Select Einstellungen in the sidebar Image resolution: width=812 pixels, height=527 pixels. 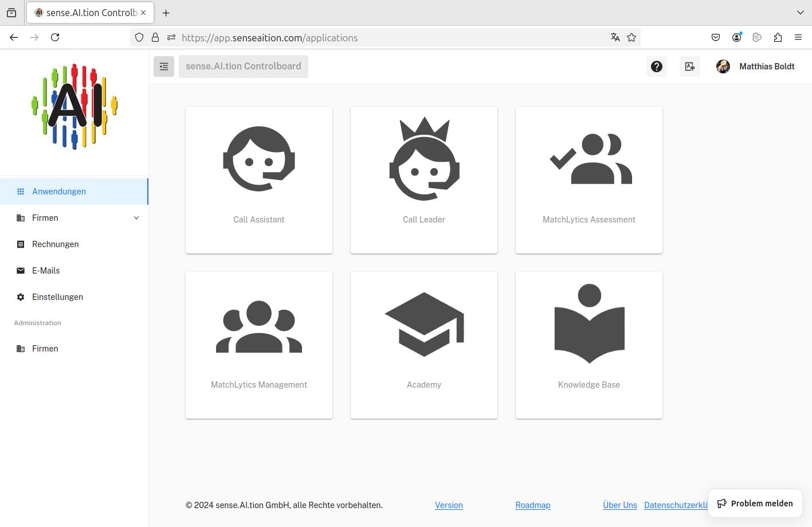(74, 297)
